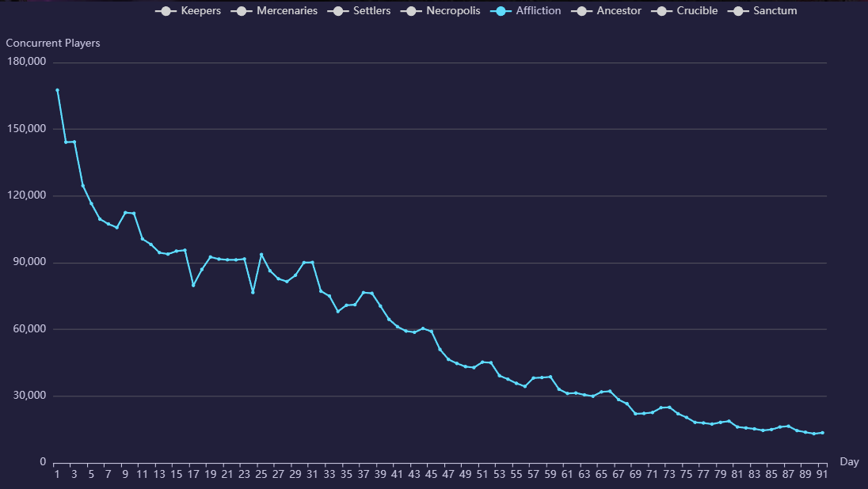
Task: Toggle the Mercenaries series in legend
Action: pos(274,10)
